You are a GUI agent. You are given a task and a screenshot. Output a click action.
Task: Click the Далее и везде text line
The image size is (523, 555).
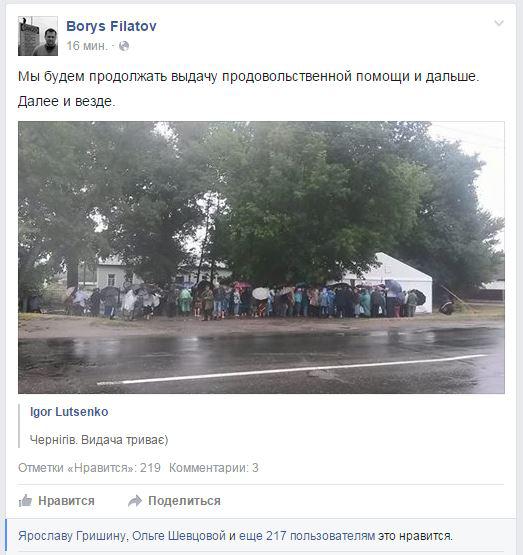(67, 102)
